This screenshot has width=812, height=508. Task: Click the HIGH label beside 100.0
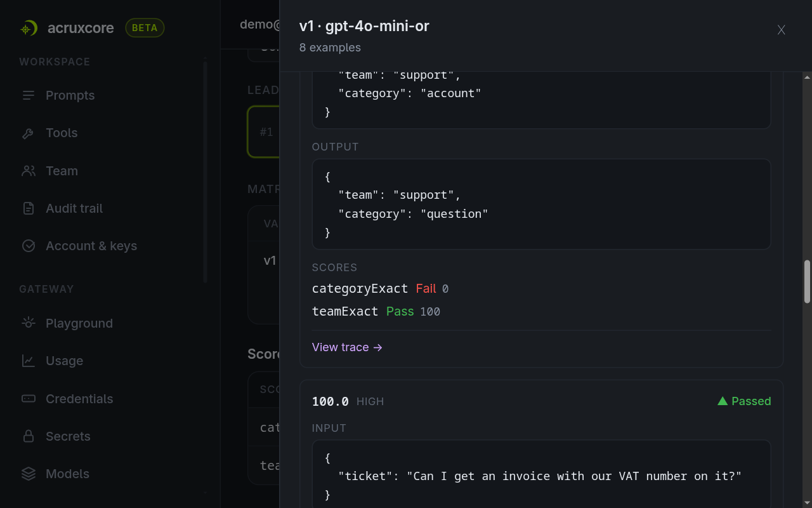pyautogui.click(x=370, y=401)
